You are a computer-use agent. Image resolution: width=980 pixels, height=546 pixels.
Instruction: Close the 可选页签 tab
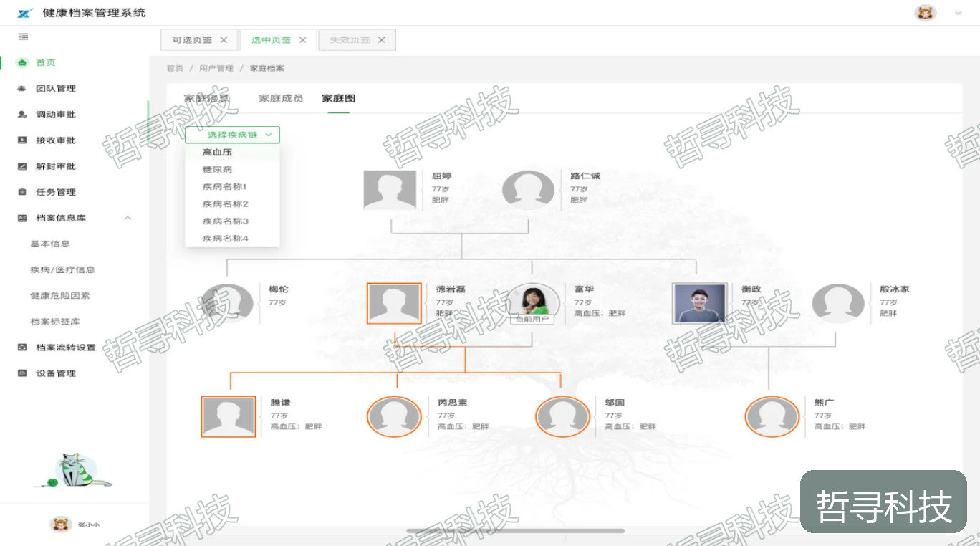point(224,40)
